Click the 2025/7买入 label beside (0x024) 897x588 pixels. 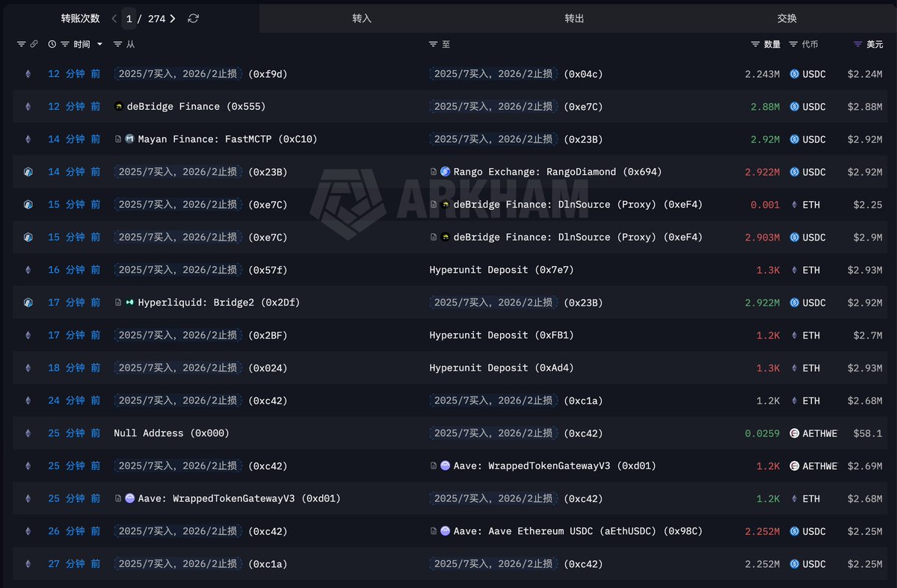[178, 368]
